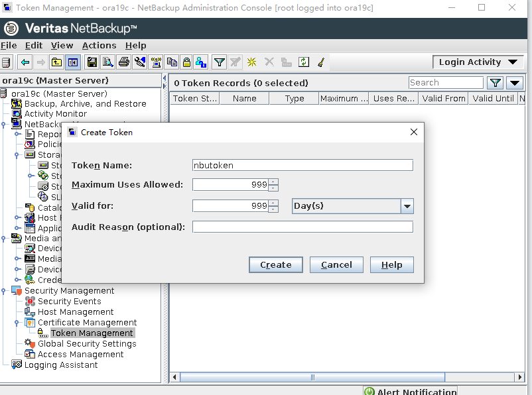The image size is (532, 395).
Task: Open the filter funnel icon above the token list
Action: (x=495, y=82)
